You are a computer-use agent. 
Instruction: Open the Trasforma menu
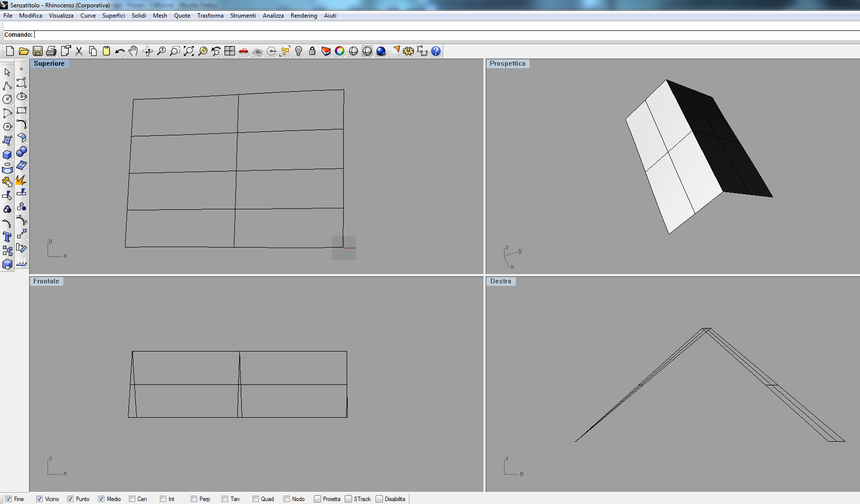[210, 16]
